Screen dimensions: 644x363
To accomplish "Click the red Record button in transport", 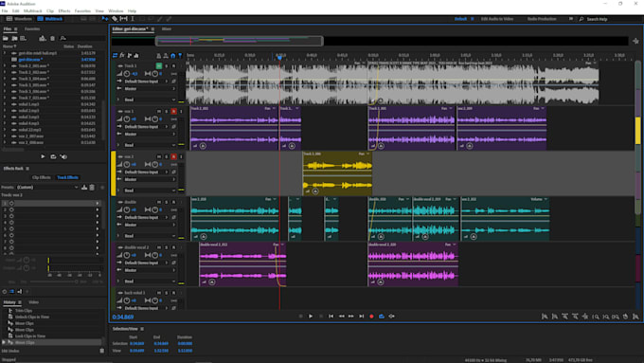I will point(371,317).
